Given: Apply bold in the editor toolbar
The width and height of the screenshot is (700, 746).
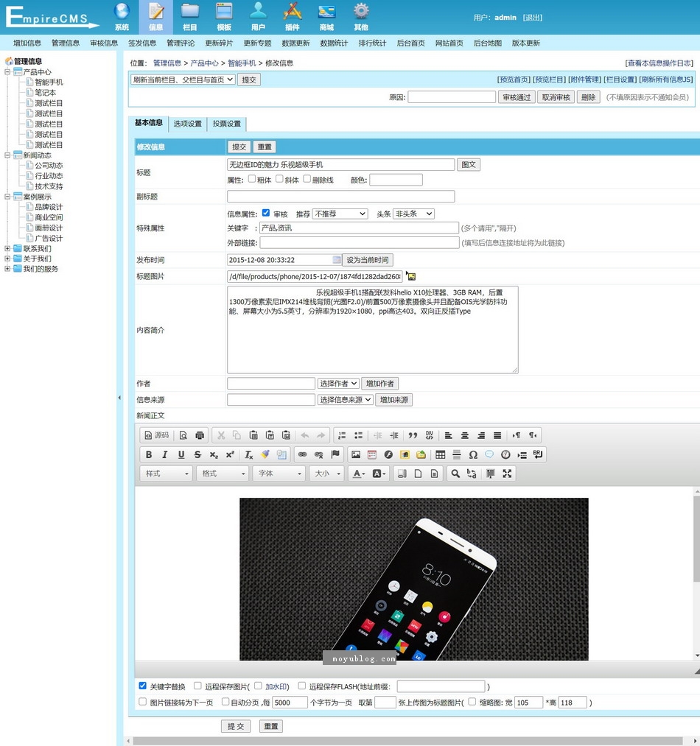Looking at the screenshot, I should pos(149,455).
